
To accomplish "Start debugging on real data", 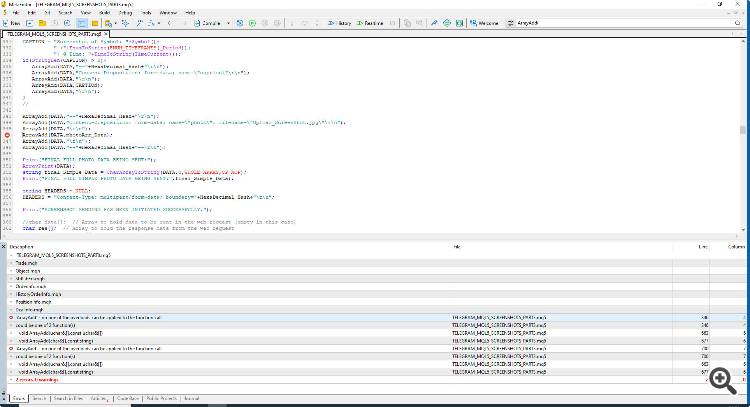I will 370,23.
